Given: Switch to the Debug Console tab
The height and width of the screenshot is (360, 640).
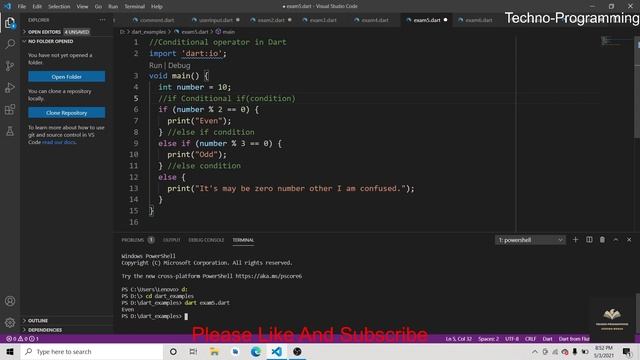Looking at the screenshot, I should coord(206,240).
